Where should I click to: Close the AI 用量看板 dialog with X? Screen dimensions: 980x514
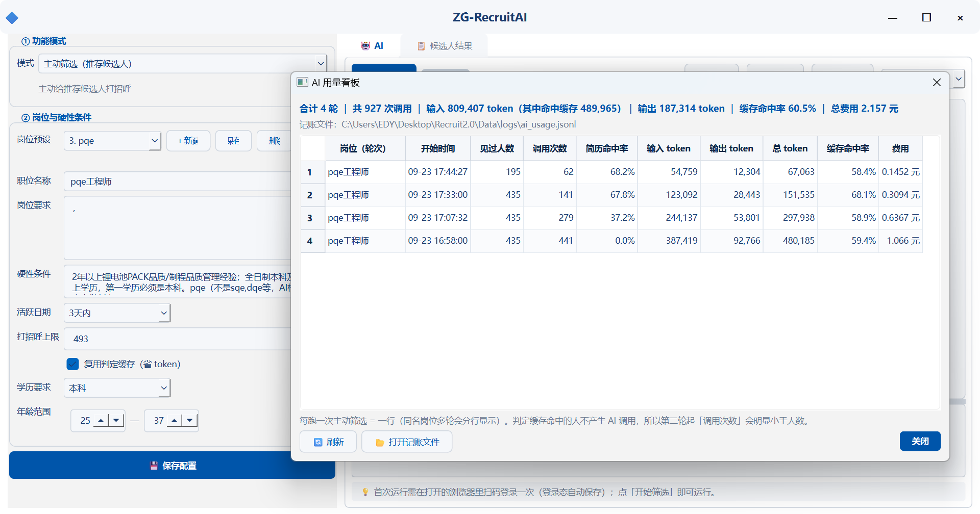click(x=937, y=82)
